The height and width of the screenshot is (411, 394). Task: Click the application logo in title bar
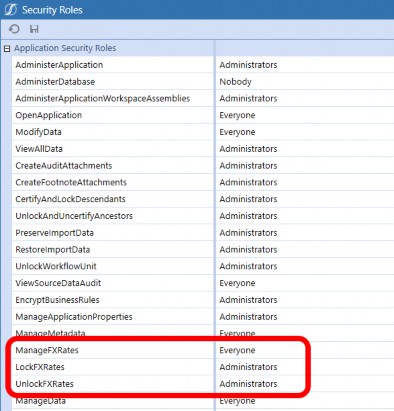coord(10,10)
